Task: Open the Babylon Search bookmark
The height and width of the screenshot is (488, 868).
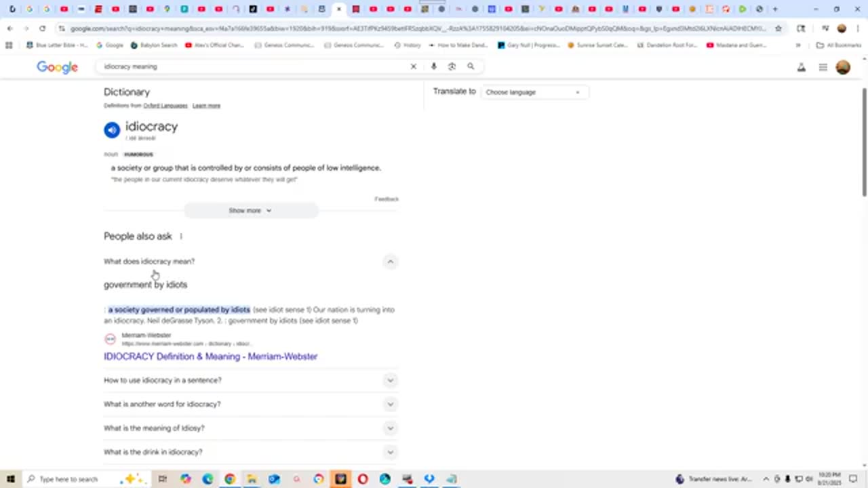Action: [154, 45]
